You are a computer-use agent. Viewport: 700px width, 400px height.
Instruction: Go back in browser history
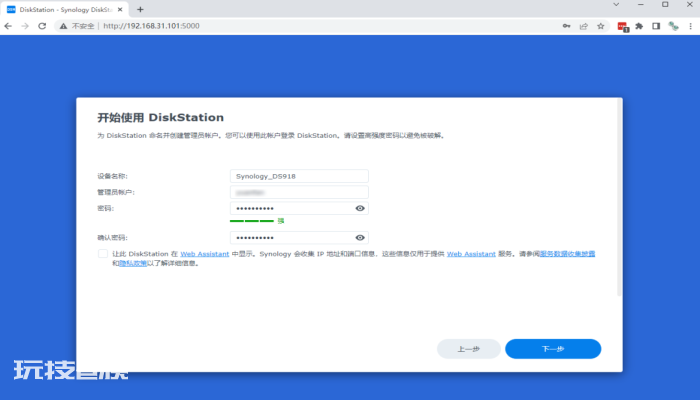[x=8, y=26]
